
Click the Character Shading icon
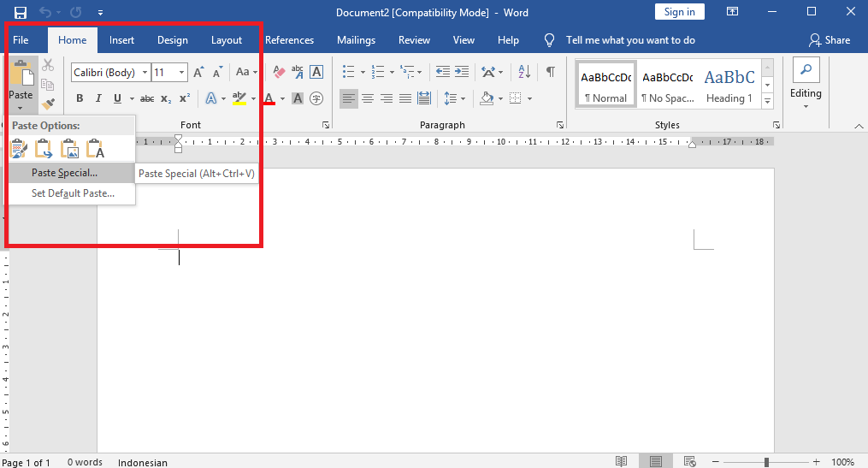(x=298, y=98)
